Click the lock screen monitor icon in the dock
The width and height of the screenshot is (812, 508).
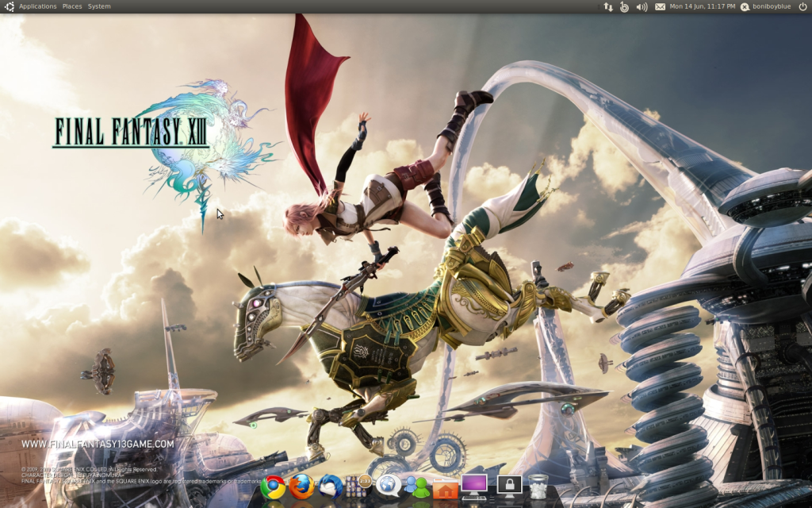click(x=510, y=487)
